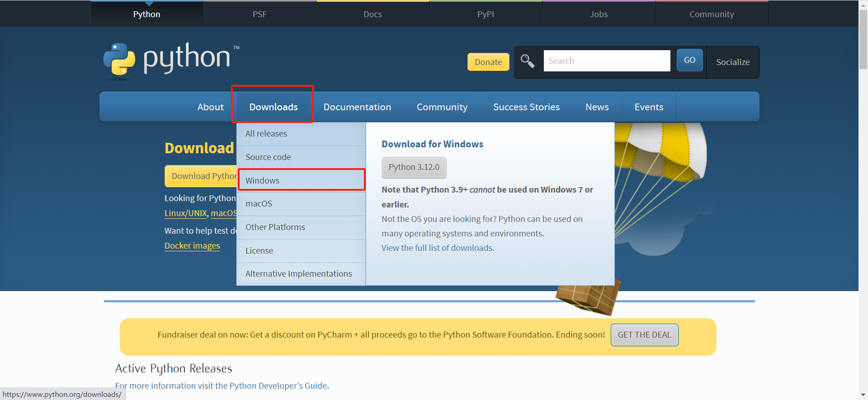The image size is (868, 400).
Task: Select All releases in Downloads submenu
Action: coord(301,134)
